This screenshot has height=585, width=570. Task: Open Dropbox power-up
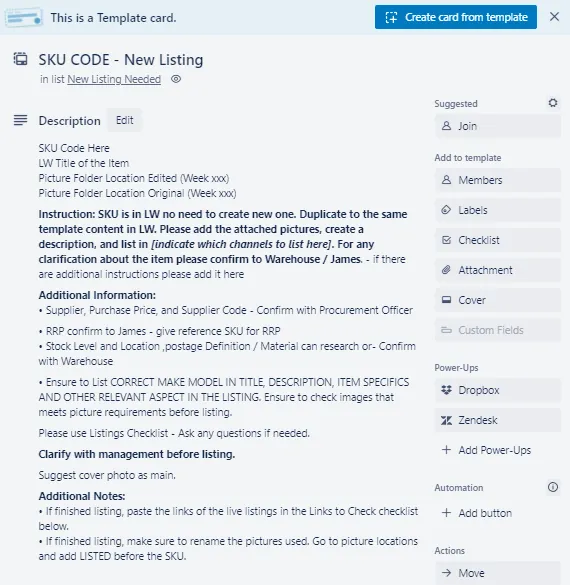pos(498,390)
